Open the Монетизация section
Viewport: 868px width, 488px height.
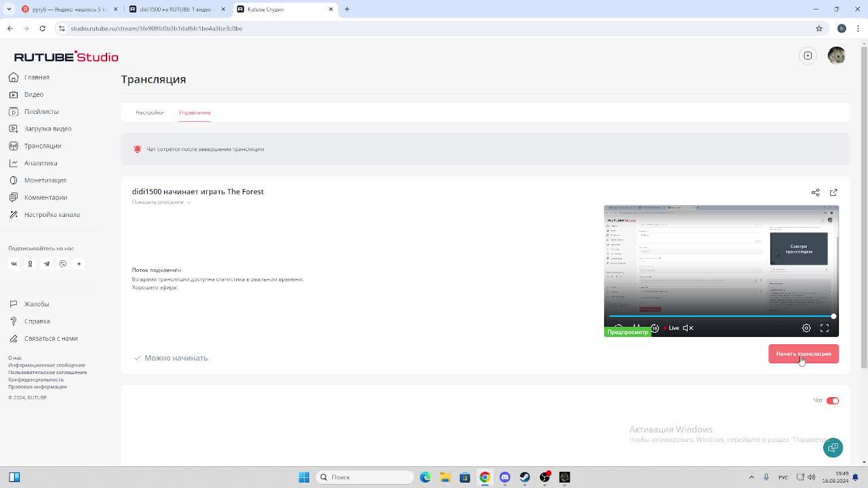click(37, 180)
